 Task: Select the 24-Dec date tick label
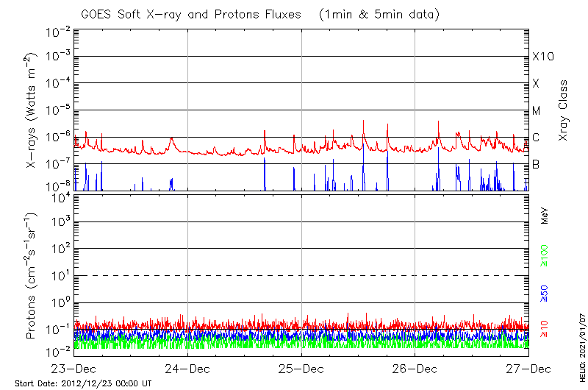187,368
